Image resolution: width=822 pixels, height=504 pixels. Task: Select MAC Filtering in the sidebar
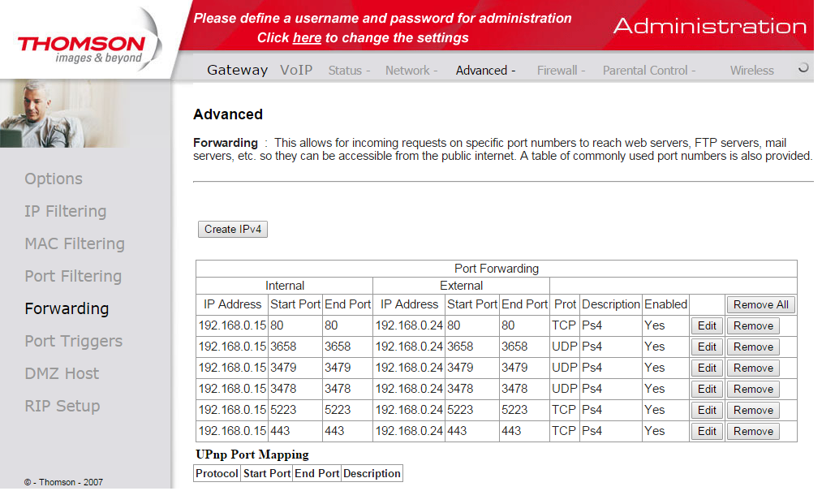tap(75, 243)
